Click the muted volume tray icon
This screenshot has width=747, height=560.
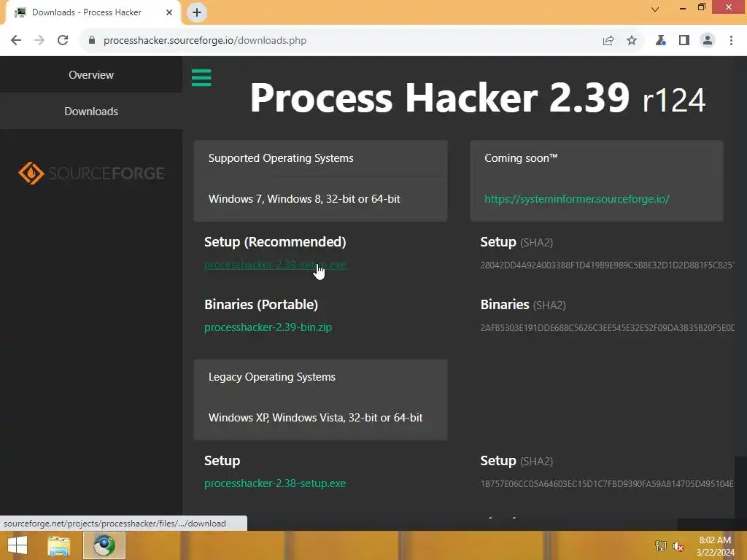(x=678, y=546)
